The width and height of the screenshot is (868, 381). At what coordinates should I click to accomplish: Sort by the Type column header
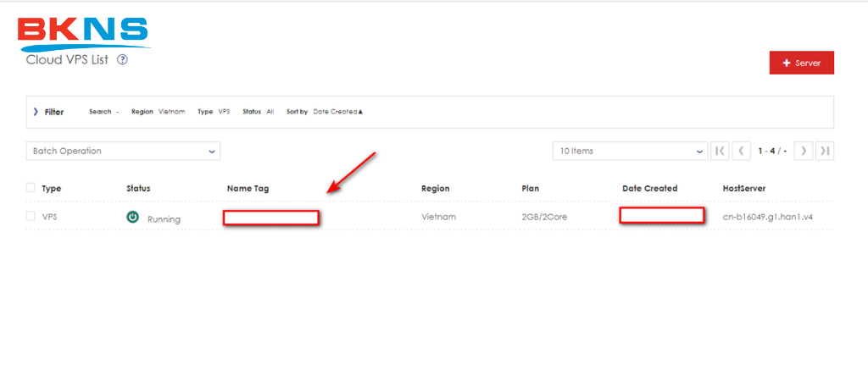[52, 189]
